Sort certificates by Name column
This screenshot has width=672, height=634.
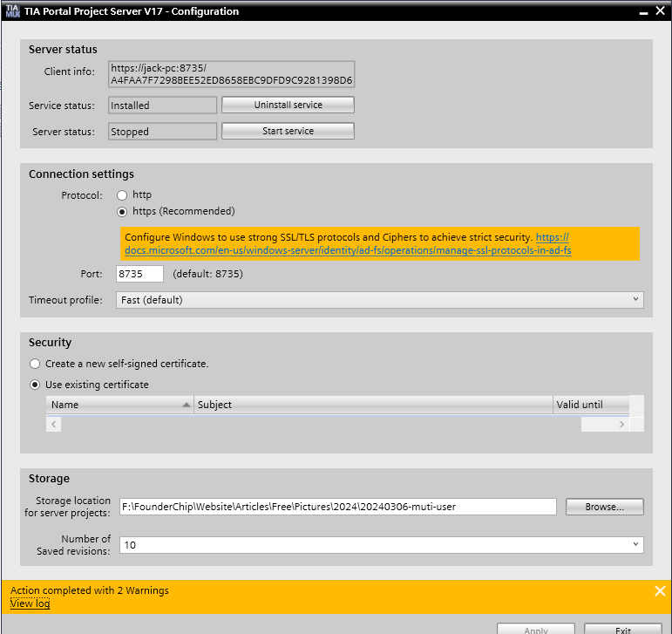[x=120, y=405]
